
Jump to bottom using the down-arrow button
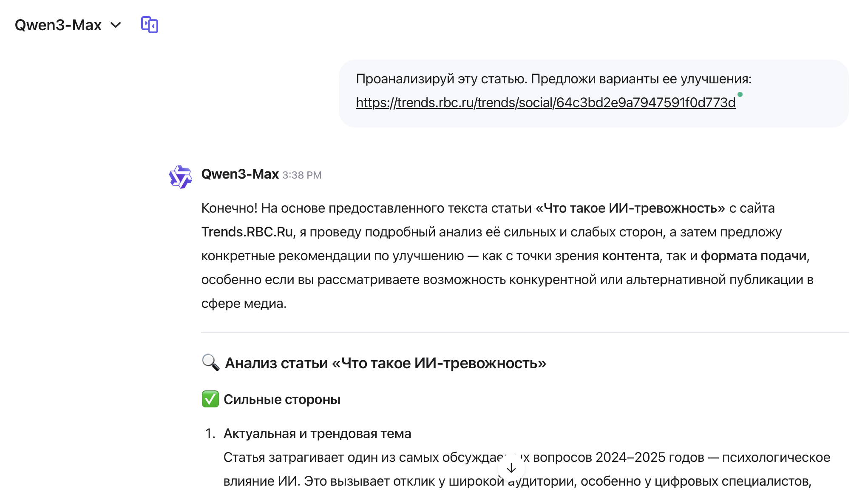pyautogui.click(x=511, y=468)
